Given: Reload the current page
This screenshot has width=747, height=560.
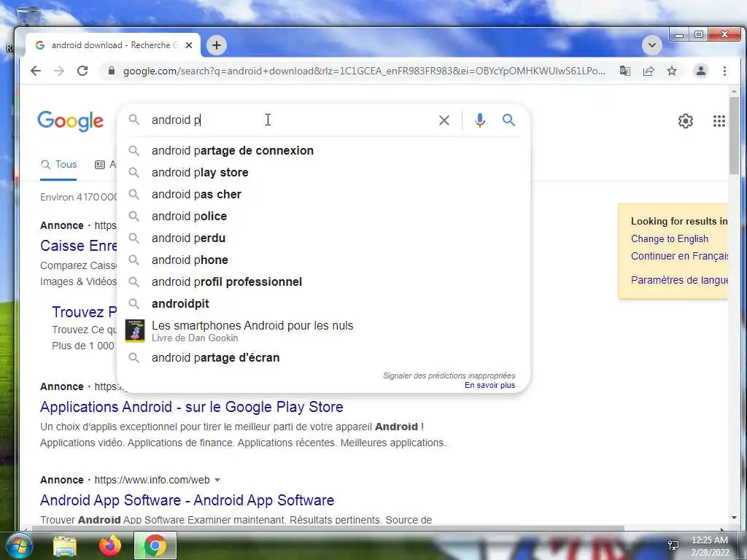Looking at the screenshot, I should pos(82,71).
